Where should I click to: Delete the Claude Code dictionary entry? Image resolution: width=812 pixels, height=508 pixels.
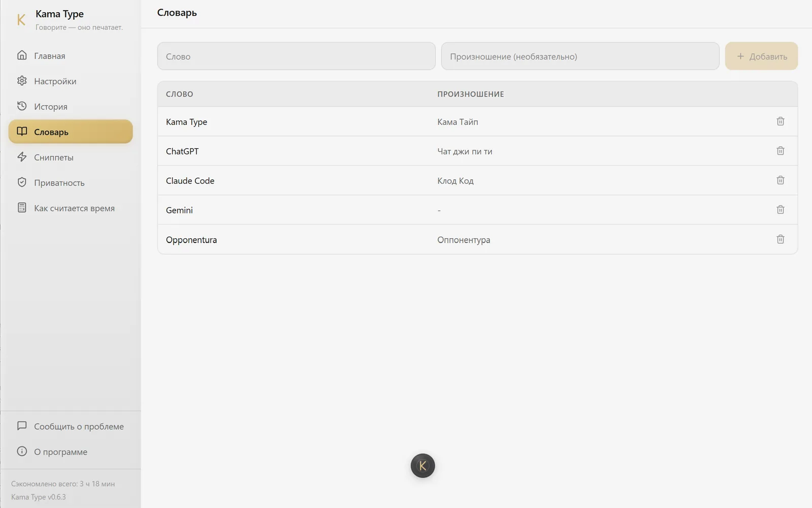point(781,180)
